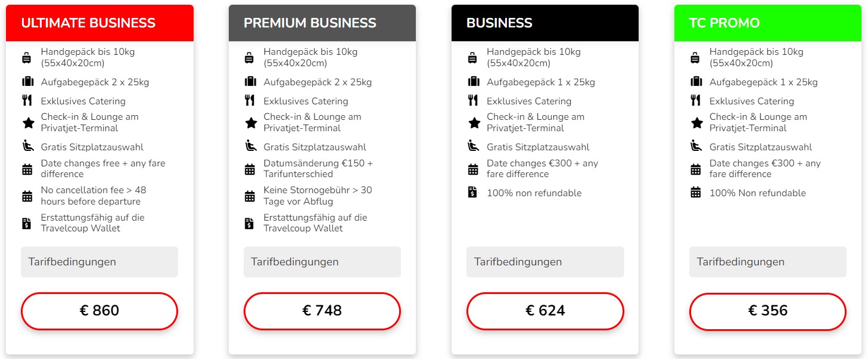The height and width of the screenshot is (359, 868).
Task: Book the € 624 Business fare
Action: (x=545, y=311)
